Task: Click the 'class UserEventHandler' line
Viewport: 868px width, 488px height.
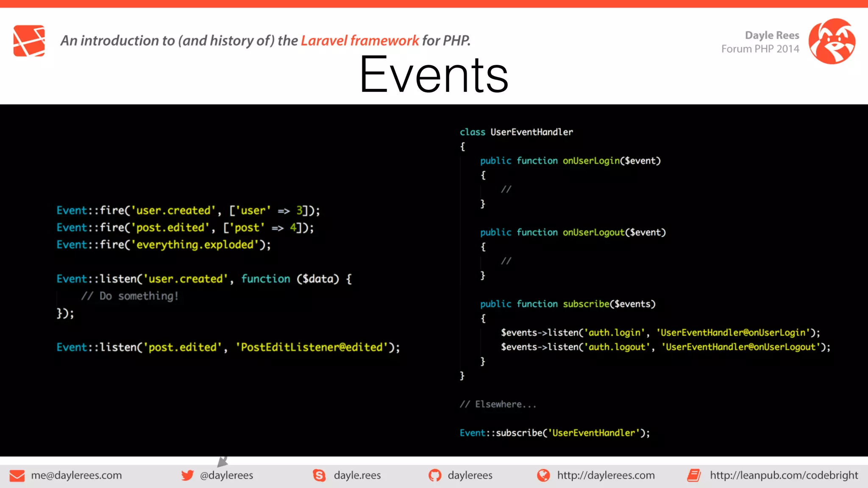Action: [x=516, y=132]
